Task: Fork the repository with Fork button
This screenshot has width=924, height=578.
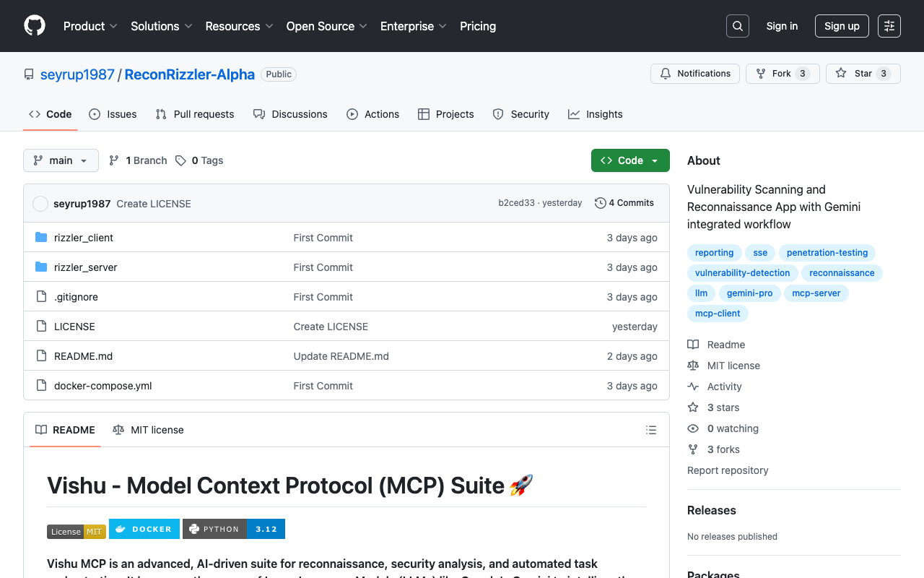Action: [783, 74]
